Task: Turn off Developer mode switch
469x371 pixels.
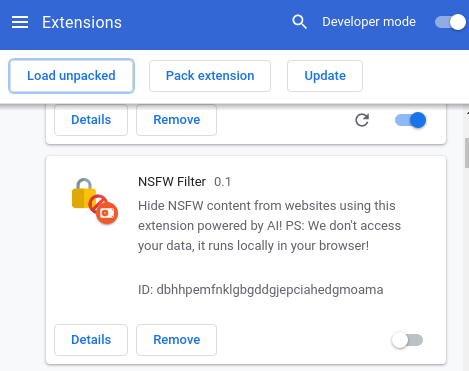Action: [450, 22]
